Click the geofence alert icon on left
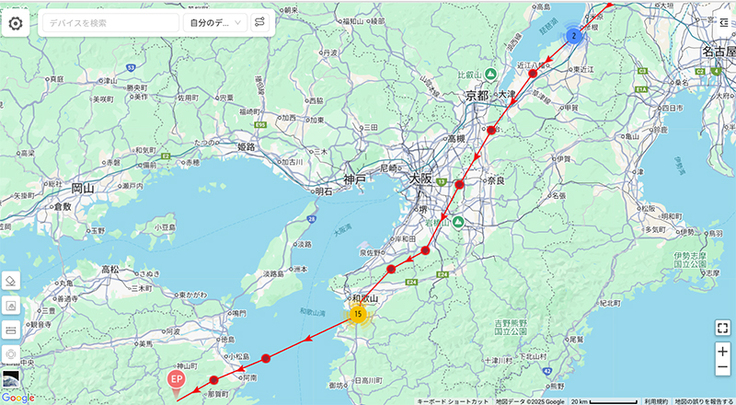 click(x=12, y=306)
